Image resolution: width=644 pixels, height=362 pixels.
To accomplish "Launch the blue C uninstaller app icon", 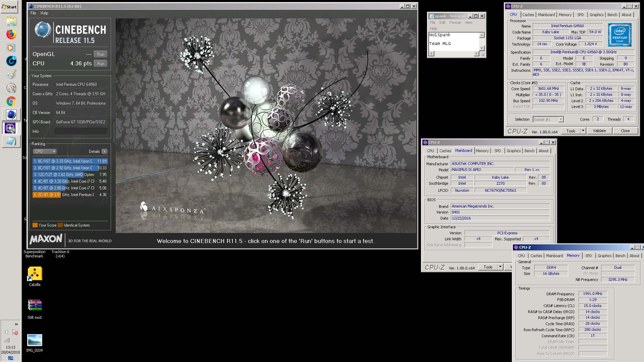I will (11, 61).
